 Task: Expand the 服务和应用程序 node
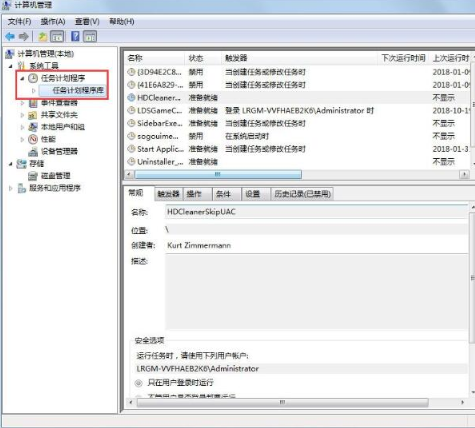tap(10, 188)
